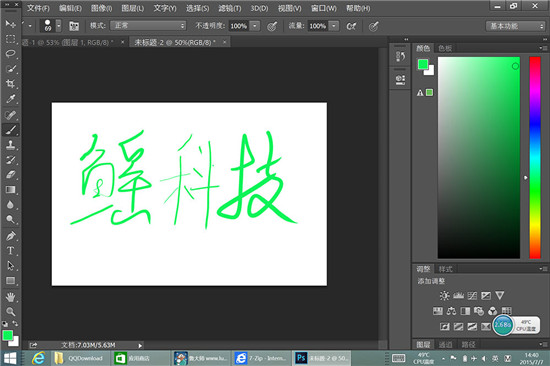Add a Curves adjustment
Viewport: 550px width, 366px height.
tap(472, 295)
